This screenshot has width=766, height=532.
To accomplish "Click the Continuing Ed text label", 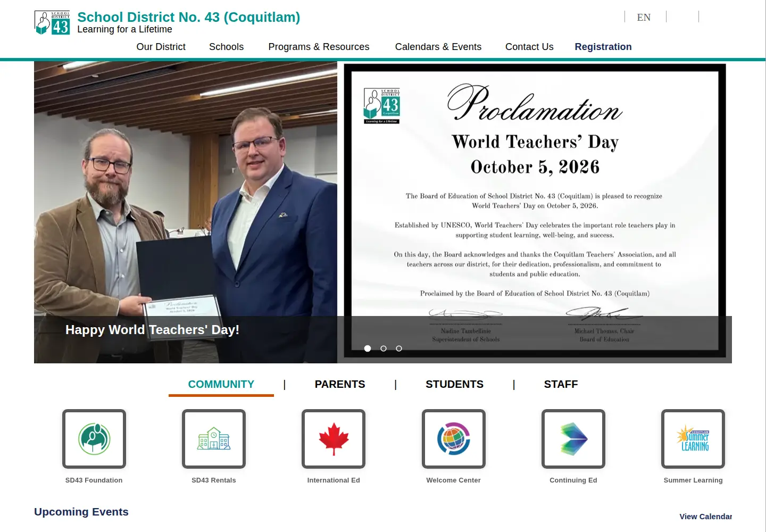I will tap(573, 480).
